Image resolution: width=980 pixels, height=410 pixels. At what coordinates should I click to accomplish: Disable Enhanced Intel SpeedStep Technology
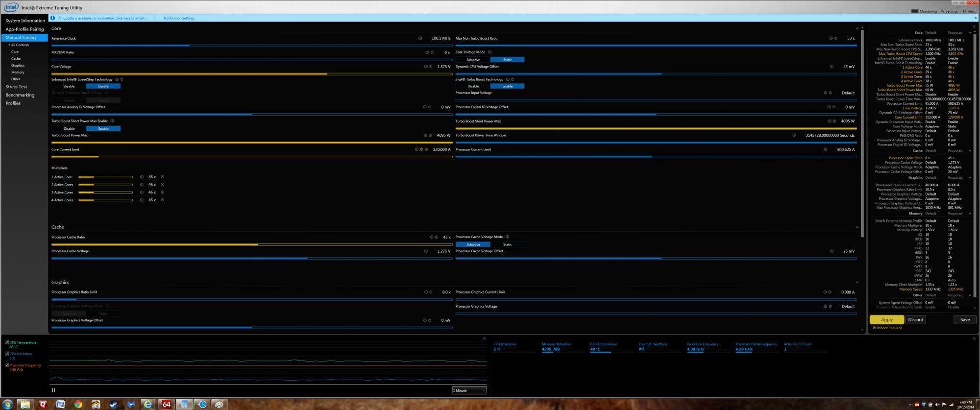[69, 86]
